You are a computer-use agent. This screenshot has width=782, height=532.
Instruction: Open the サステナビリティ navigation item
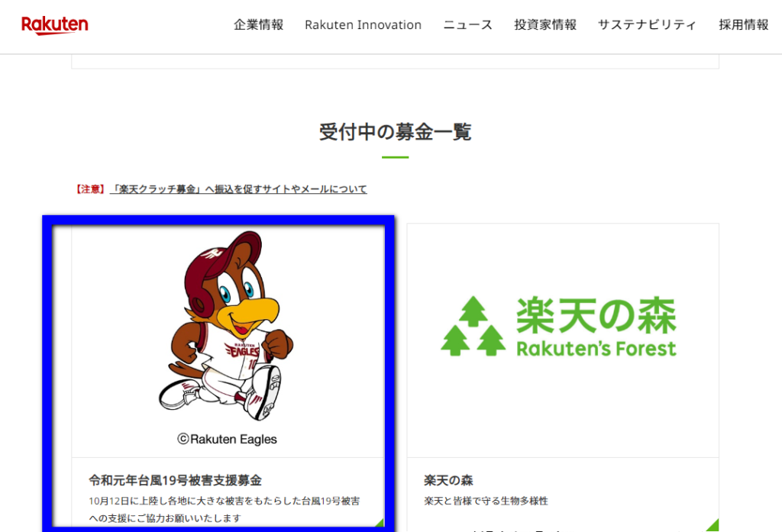(647, 25)
